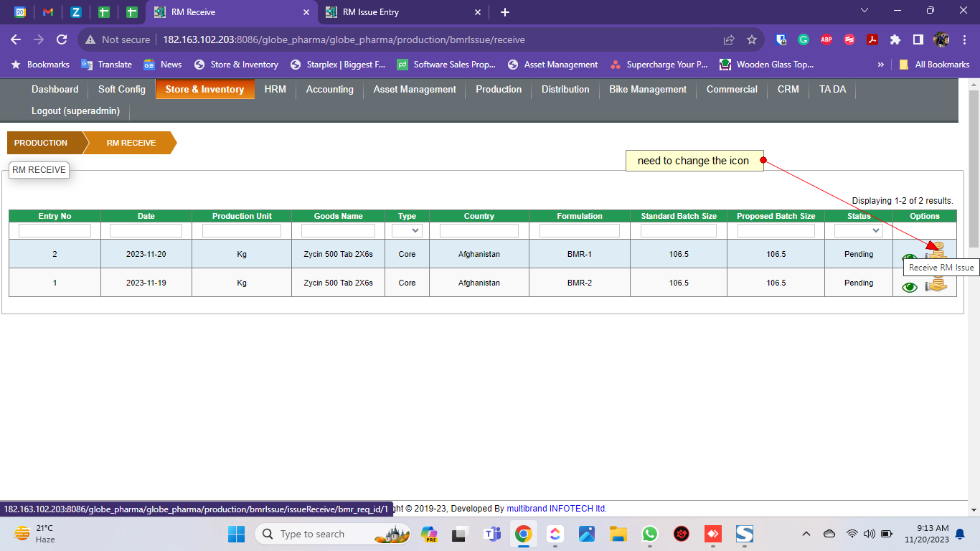Open the multibrand INFOTECH ltd. link
Screen dimensions: 980x551
tap(557, 509)
